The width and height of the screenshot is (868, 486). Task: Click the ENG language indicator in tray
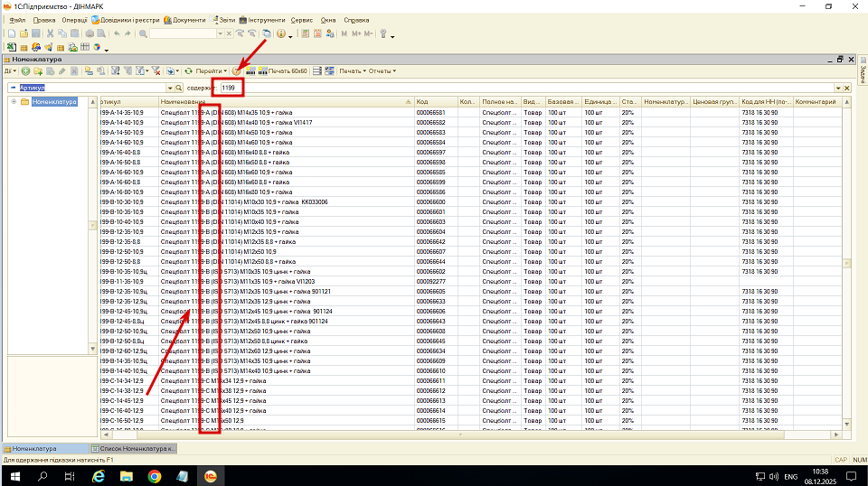click(x=790, y=477)
